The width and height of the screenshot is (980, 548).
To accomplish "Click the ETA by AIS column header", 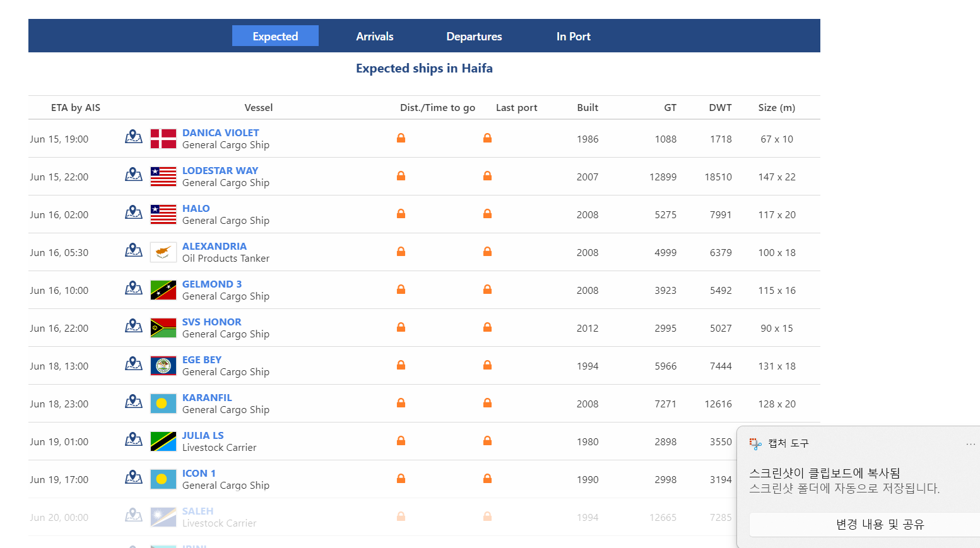I will 76,108.
